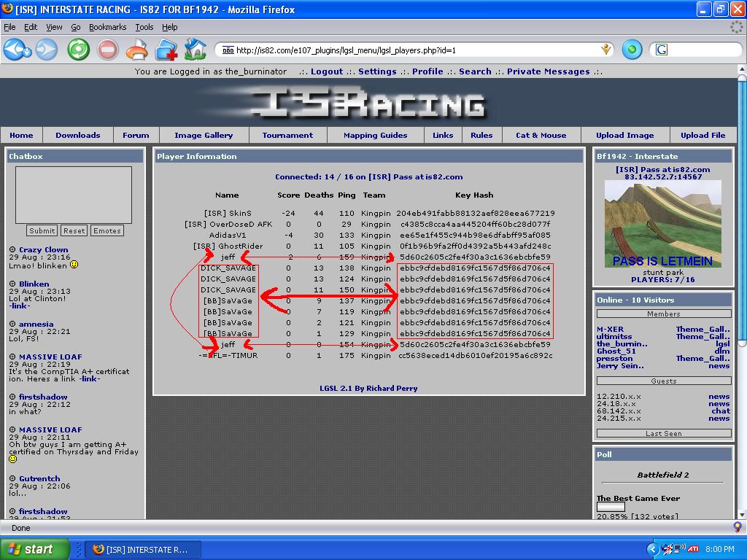Expand hidden system tray icons
The image size is (747, 560).
click(x=652, y=549)
